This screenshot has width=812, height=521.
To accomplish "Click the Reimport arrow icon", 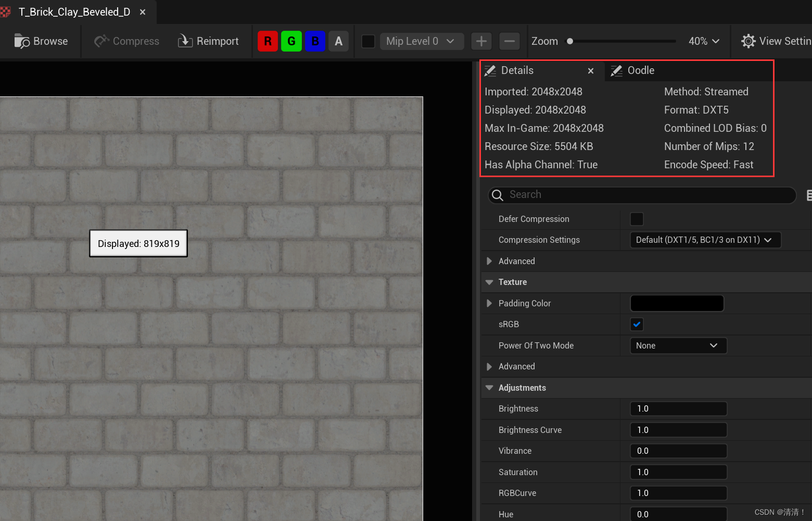I will point(185,41).
